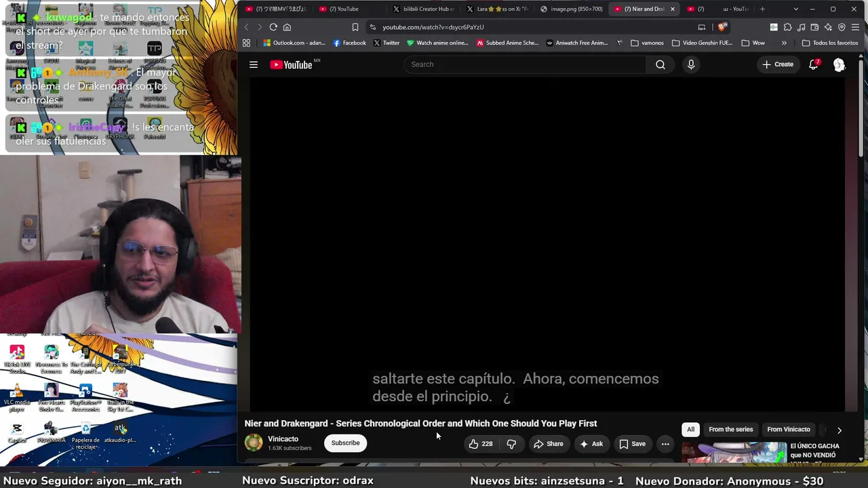This screenshot has height=488, width=868.
Task: Dislike the Nier and Drakengard video
Action: click(511, 444)
